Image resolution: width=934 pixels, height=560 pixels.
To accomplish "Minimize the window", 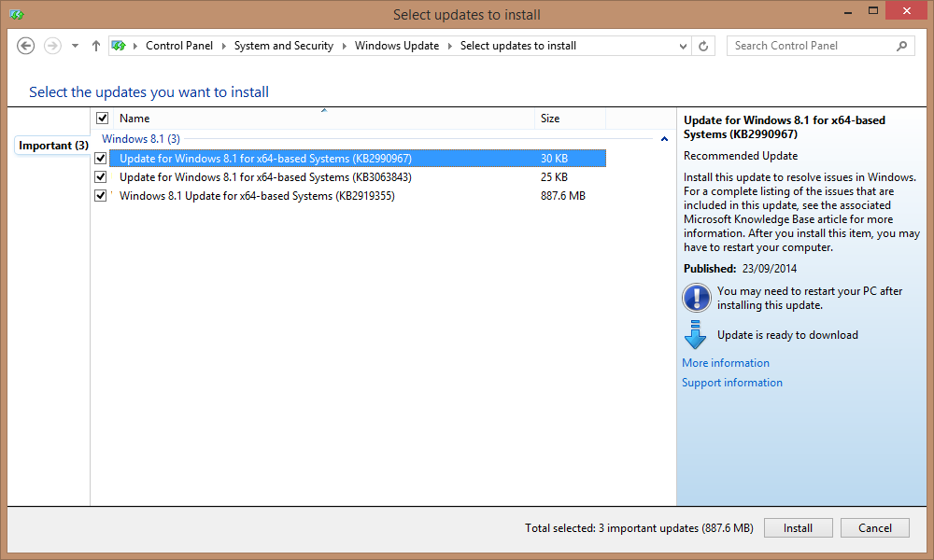I will pos(848,12).
